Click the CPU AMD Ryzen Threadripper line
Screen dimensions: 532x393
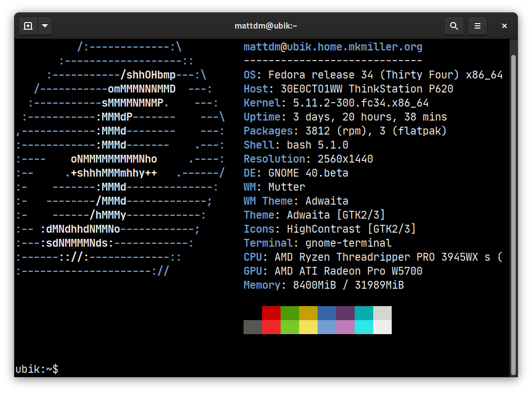click(x=373, y=257)
